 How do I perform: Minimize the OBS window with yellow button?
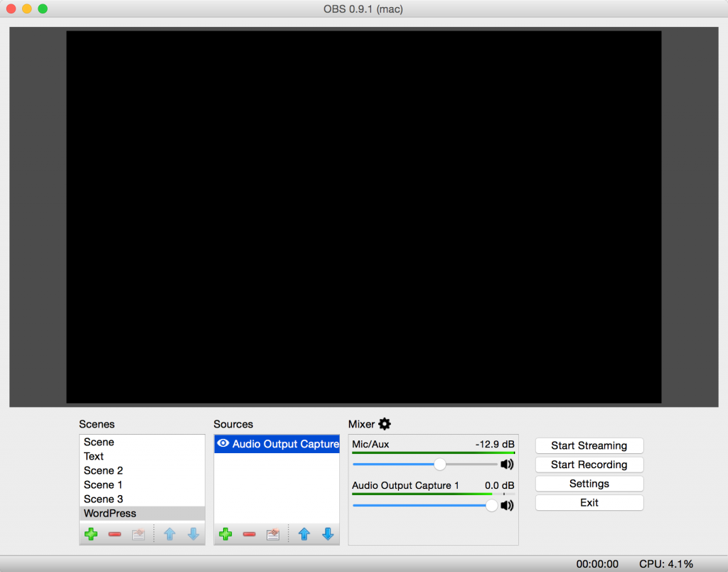pos(27,9)
